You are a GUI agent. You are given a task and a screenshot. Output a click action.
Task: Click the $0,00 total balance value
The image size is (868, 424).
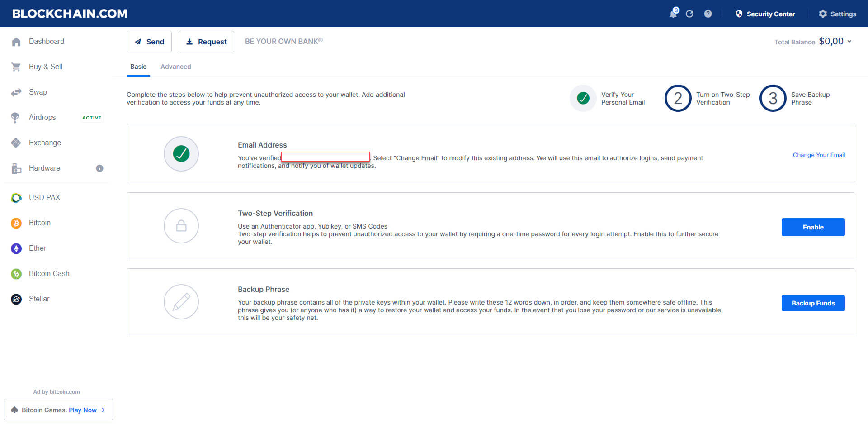pyautogui.click(x=831, y=41)
